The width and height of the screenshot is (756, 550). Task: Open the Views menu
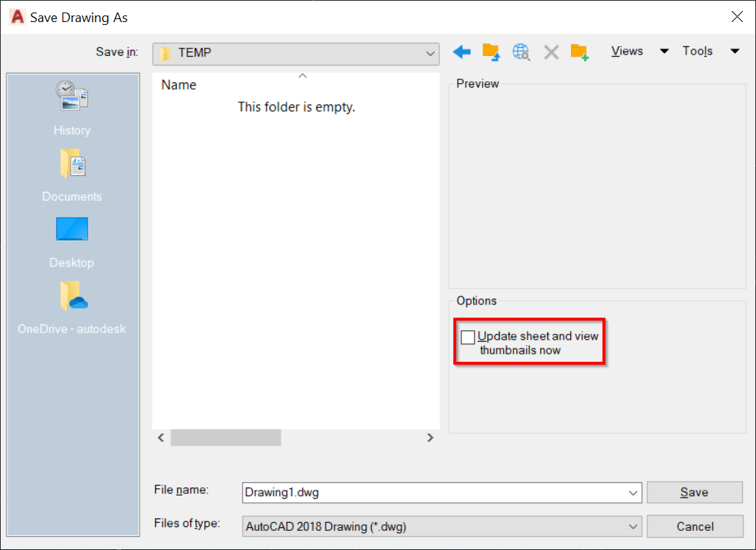[x=627, y=51]
